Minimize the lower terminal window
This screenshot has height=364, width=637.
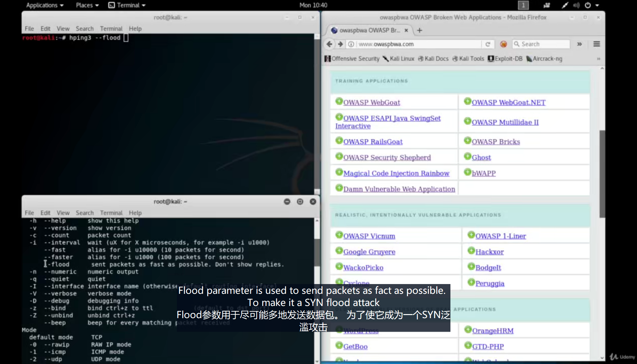[287, 202]
